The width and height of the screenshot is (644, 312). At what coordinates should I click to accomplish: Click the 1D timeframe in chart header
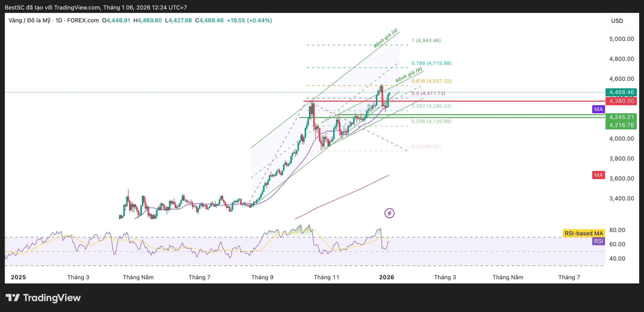[x=59, y=20]
